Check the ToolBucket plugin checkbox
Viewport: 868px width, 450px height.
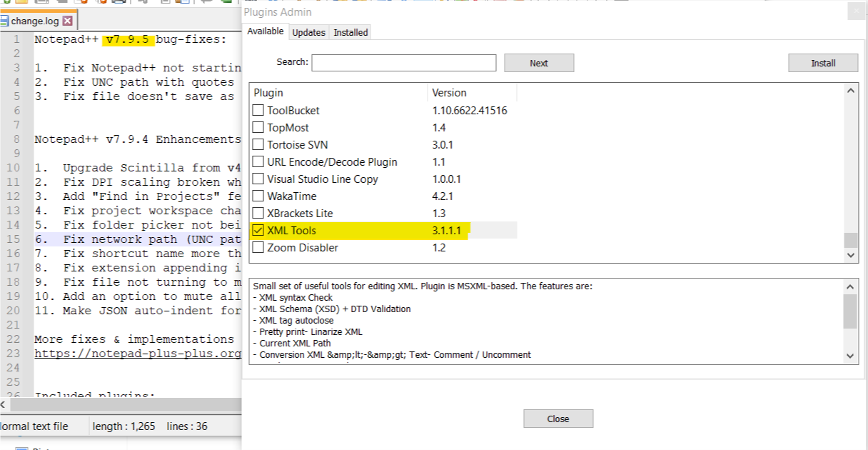(x=258, y=111)
